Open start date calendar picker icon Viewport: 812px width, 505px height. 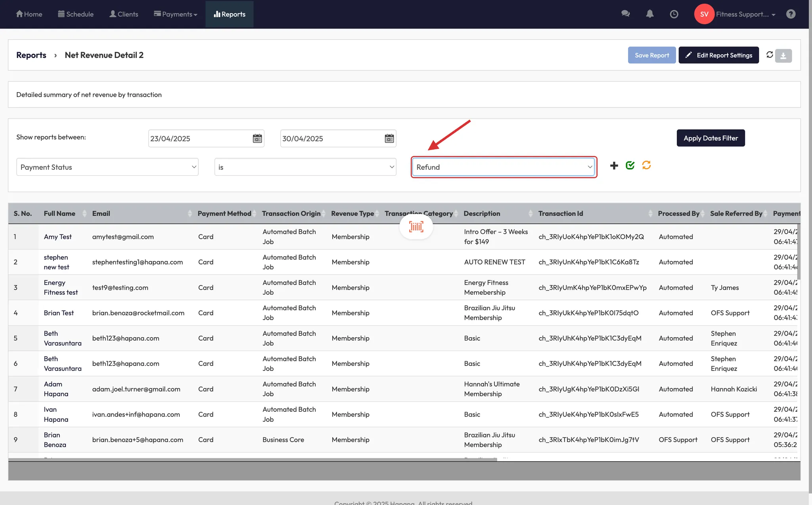[x=257, y=138]
